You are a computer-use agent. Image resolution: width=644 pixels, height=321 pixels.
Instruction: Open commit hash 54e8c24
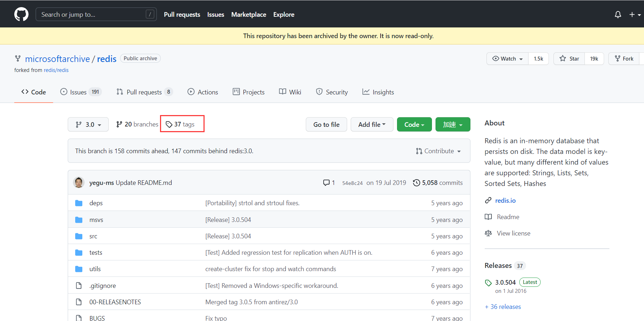coord(352,183)
